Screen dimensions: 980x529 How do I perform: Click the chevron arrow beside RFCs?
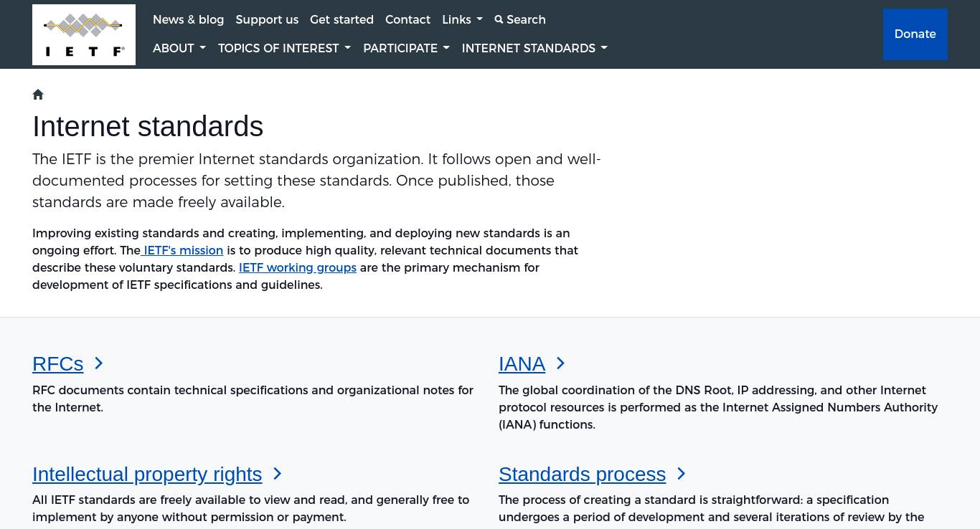[99, 363]
